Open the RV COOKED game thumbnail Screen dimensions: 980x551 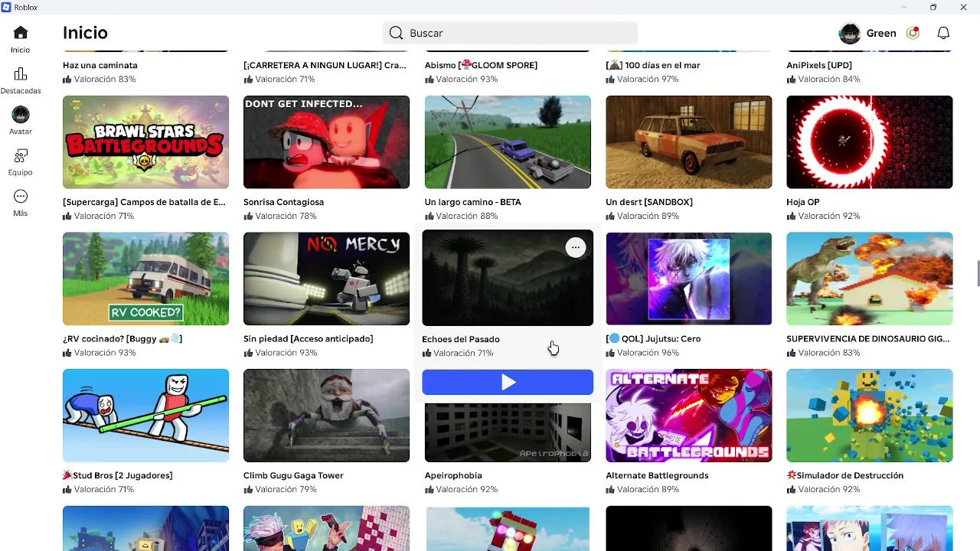tap(145, 279)
